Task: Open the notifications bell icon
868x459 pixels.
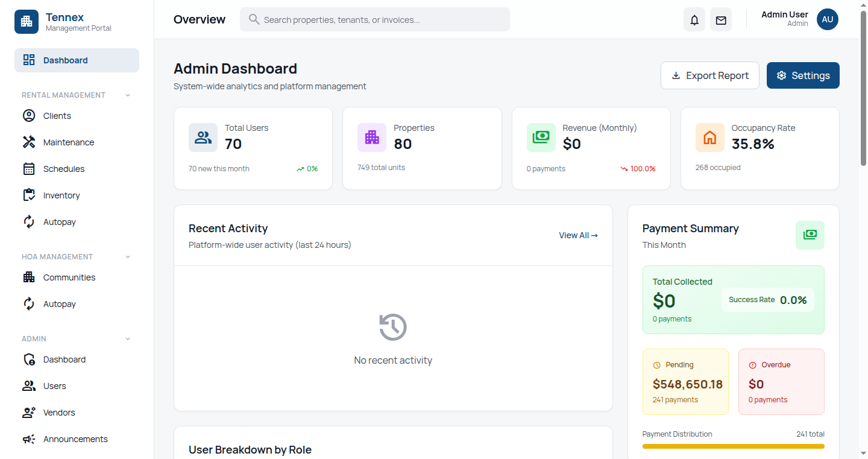Action: point(694,19)
